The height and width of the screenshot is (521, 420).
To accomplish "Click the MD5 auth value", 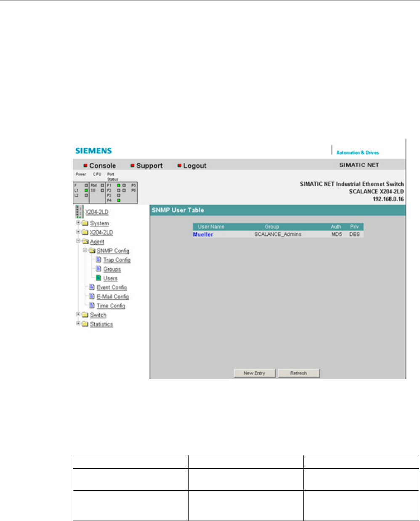I will pos(337,234).
